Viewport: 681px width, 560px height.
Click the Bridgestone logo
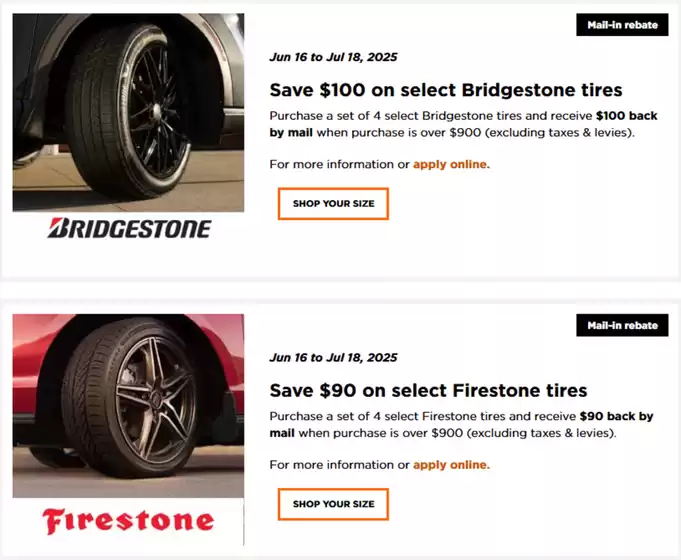point(129,229)
